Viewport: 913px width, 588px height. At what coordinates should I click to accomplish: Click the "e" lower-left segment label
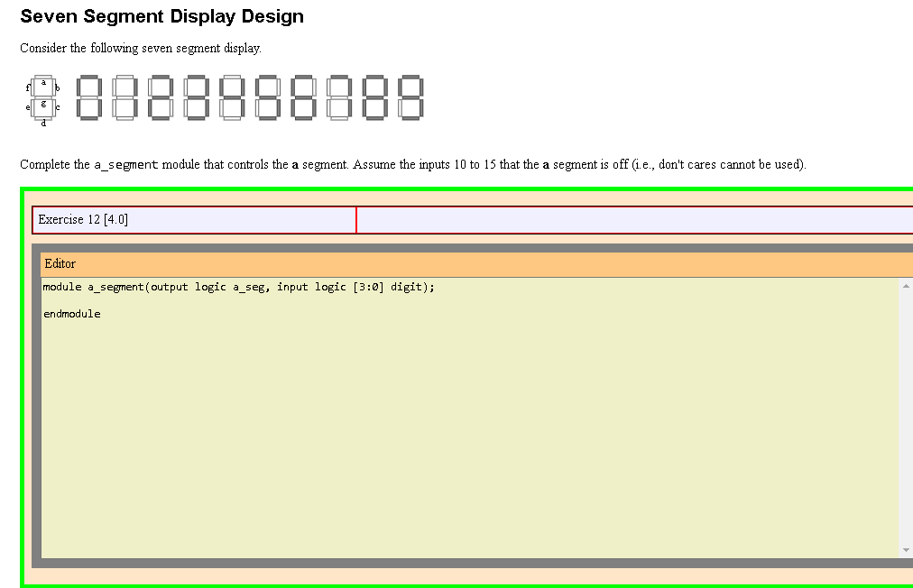(x=28, y=108)
